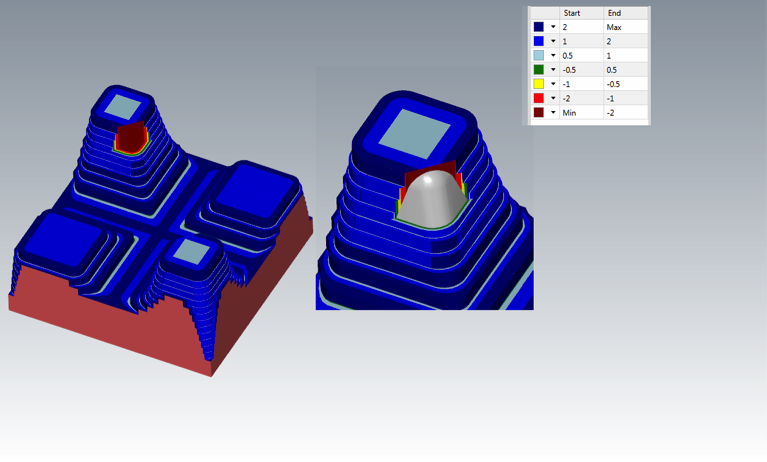Select the Start cell showing 2
Viewport: 767px width, 462px height.
[x=581, y=27]
